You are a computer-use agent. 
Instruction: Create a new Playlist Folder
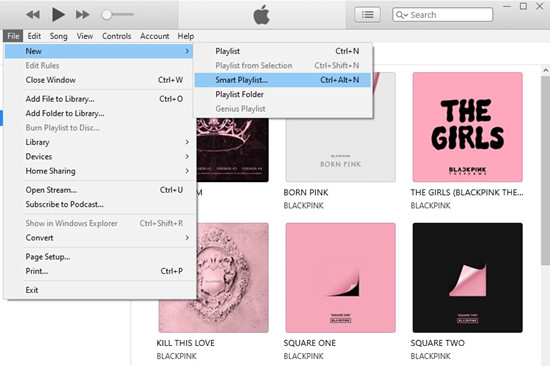pos(283,94)
